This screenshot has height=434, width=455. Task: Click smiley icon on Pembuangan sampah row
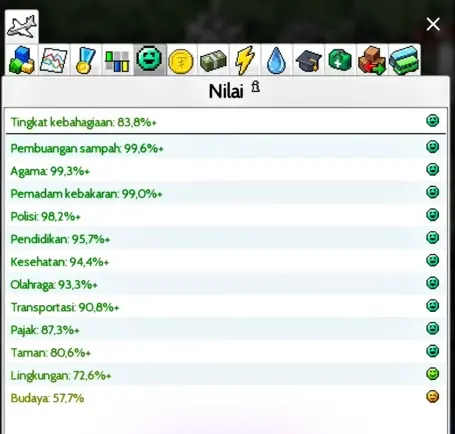click(432, 146)
